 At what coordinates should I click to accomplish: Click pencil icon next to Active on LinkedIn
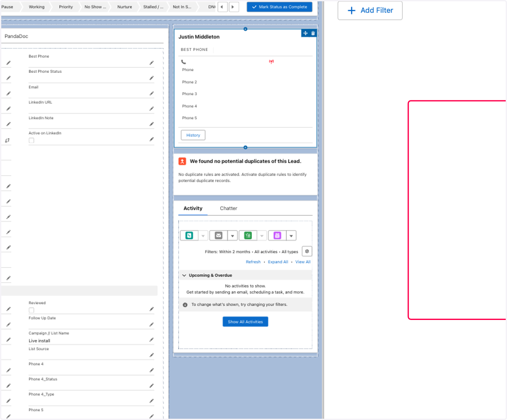[x=151, y=139]
